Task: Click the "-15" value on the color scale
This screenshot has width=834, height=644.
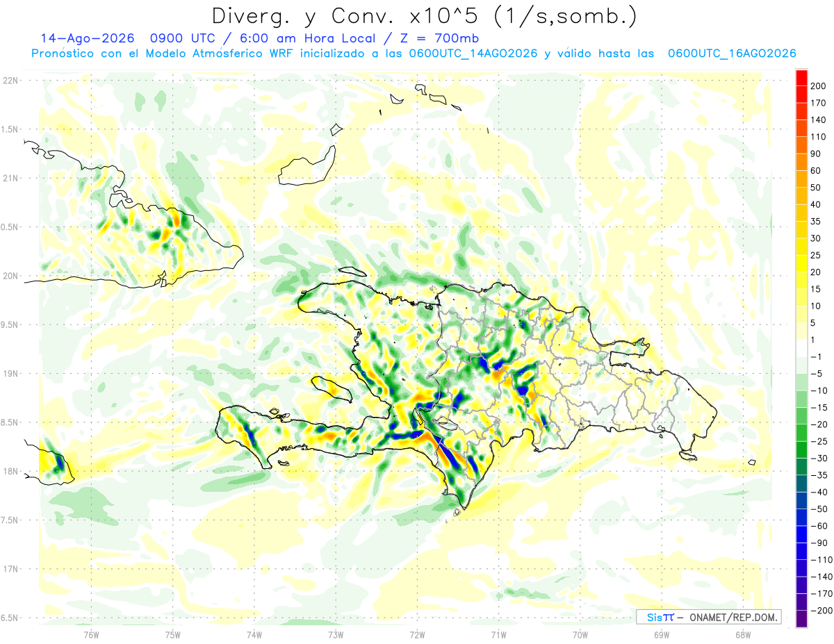Action: click(x=818, y=408)
